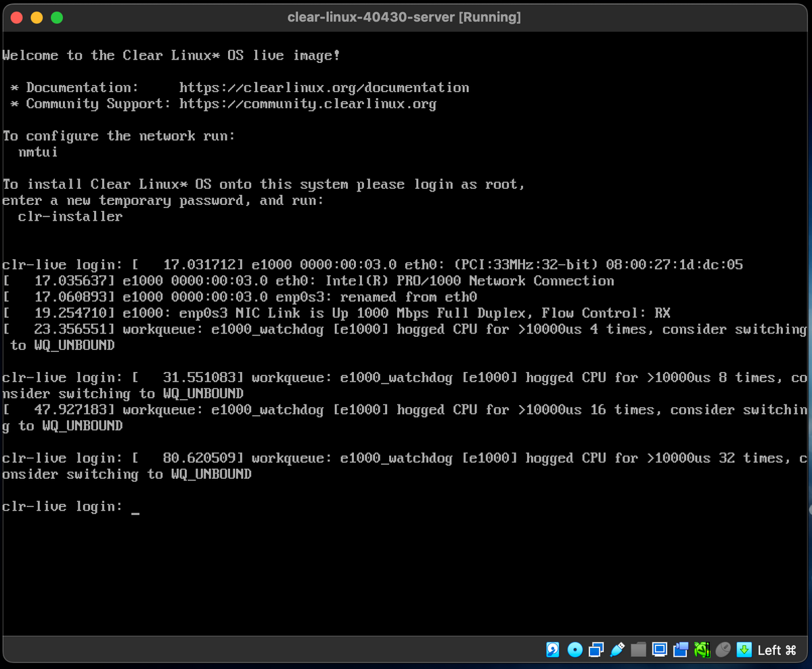812x669 pixels.
Task: Click the hard disk activity indicator icon
Action: click(552, 649)
